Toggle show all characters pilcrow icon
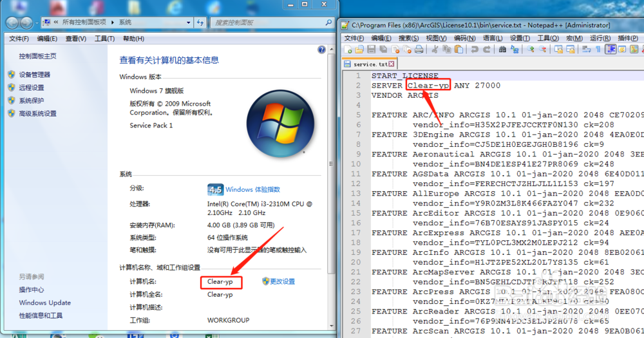This screenshot has height=338, width=644. coord(598,50)
